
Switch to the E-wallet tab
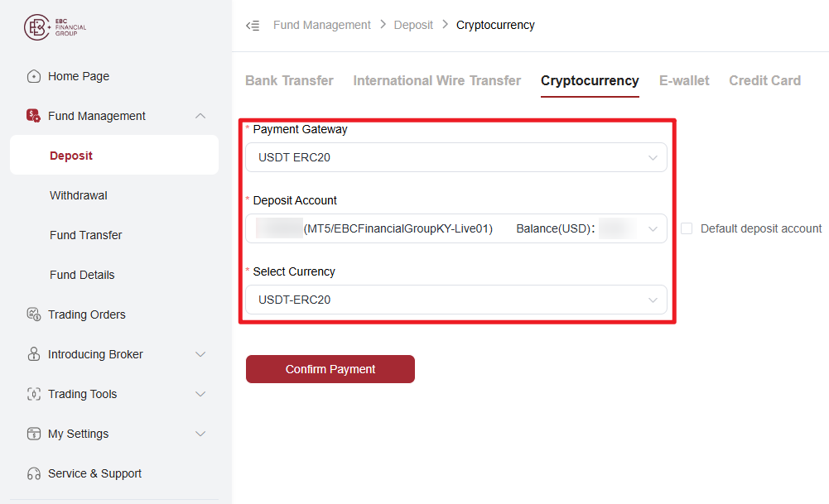pyautogui.click(x=684, y=80)
